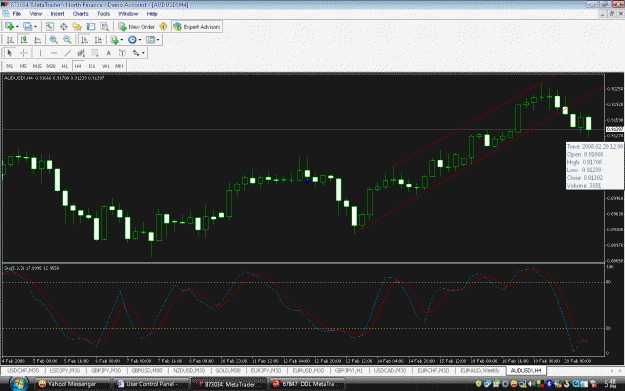
Task: Zoom in on the chart
Action: pos(53,40)
